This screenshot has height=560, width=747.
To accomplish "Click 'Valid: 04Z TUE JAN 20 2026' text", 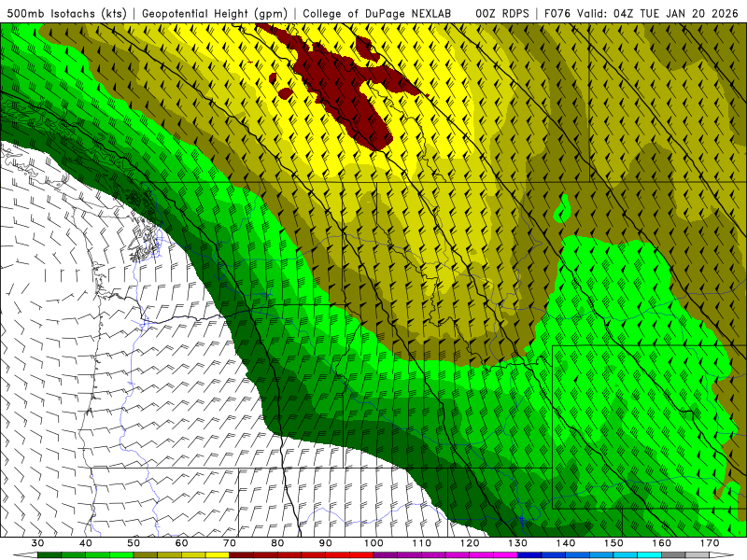I will coord(659,13).
